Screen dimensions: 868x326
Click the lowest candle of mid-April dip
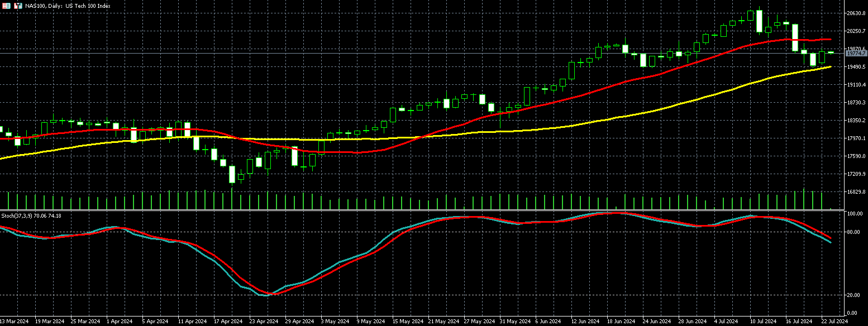pos(232,174)
